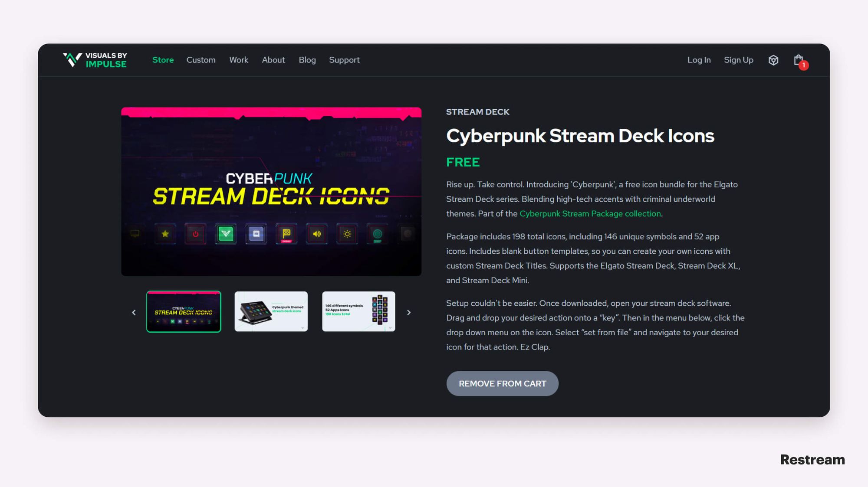
Task: Click the Blog navigation tab
Action: [307, 59]
